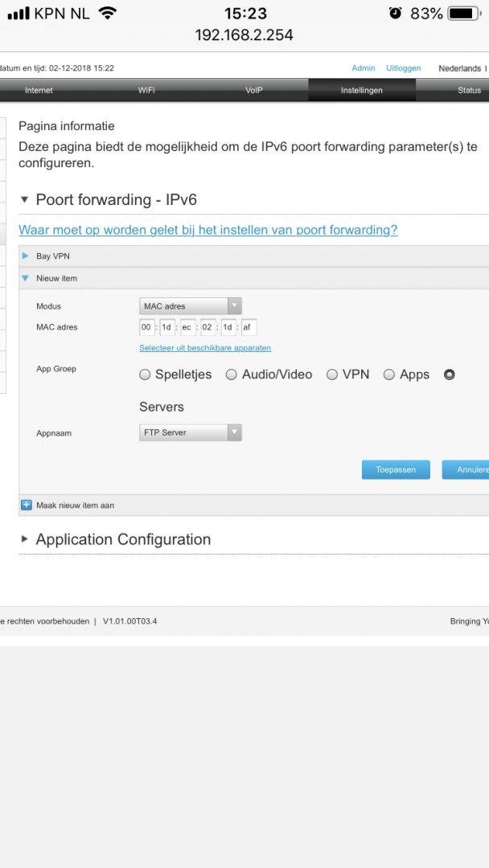Go to the VoIP tab

pos(254,90)
